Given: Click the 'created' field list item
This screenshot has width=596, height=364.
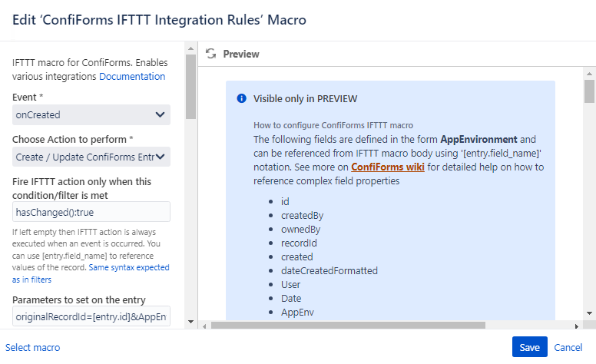Looking at the screenshot, I should [297, 256].
